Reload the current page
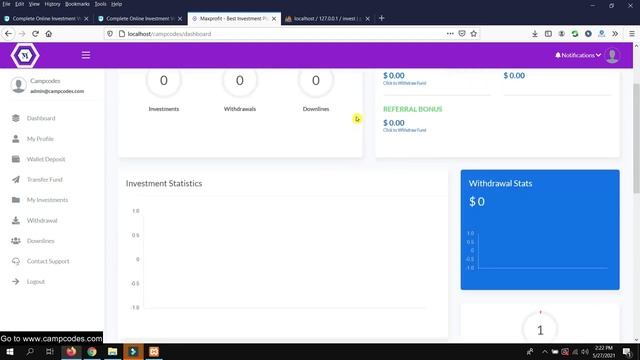 36,34
